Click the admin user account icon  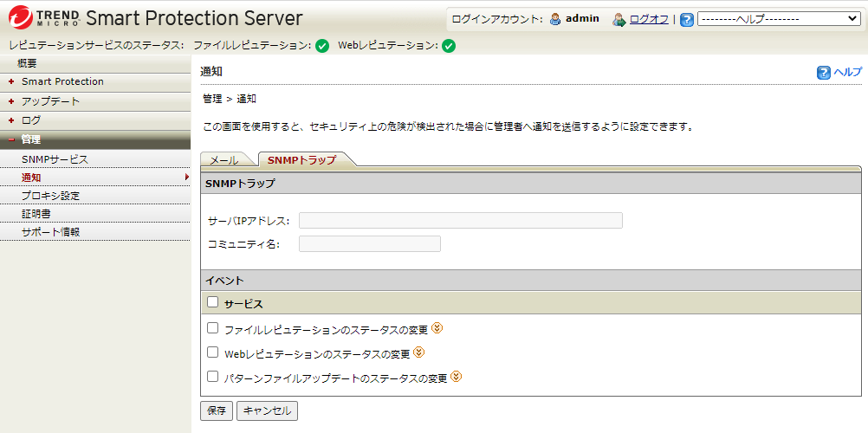click(x=555, y=19)
